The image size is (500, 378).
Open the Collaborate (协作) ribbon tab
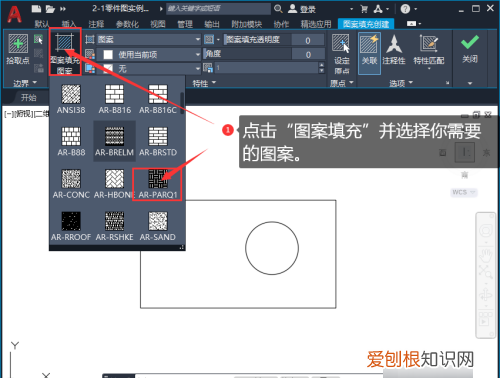281,24
